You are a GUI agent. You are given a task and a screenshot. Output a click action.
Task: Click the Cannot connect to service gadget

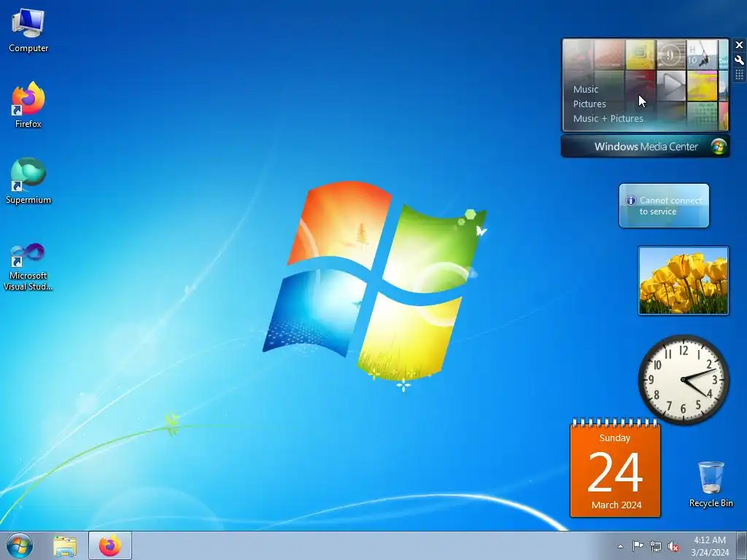click(664, 206)
